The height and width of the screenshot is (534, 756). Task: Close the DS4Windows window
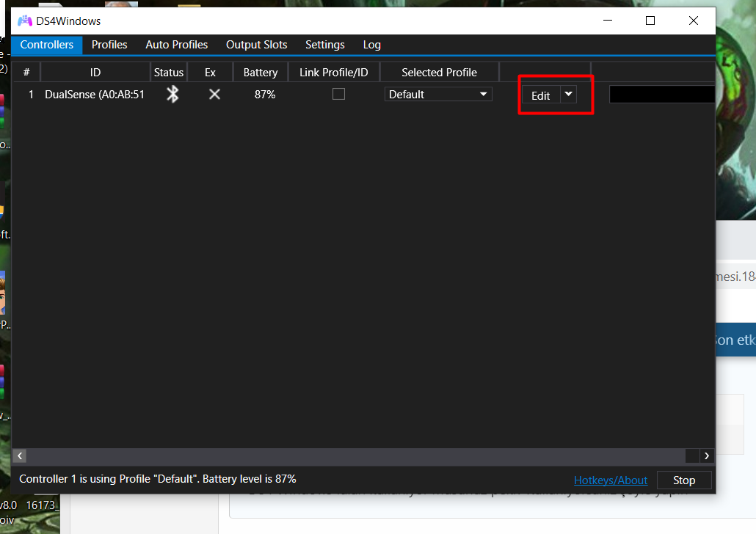click(x=694, y=21)
